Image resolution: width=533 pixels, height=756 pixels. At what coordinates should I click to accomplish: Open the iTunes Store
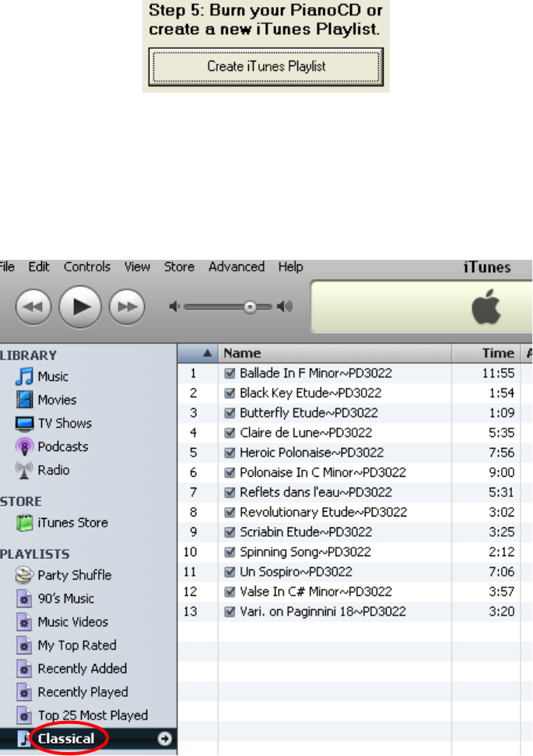point(73,523)
